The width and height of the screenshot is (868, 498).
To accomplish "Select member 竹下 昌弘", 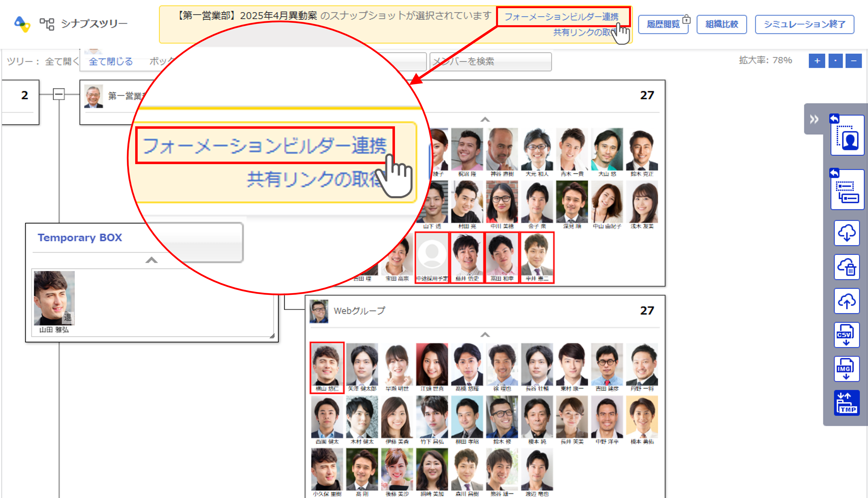I will point(432,420).
